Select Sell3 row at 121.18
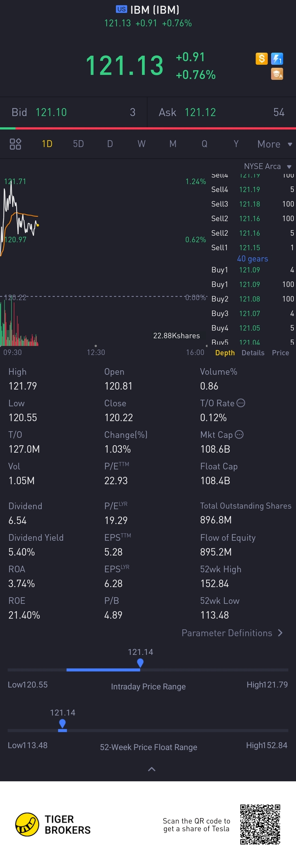296x868 pixels. [x=253, y=204]
